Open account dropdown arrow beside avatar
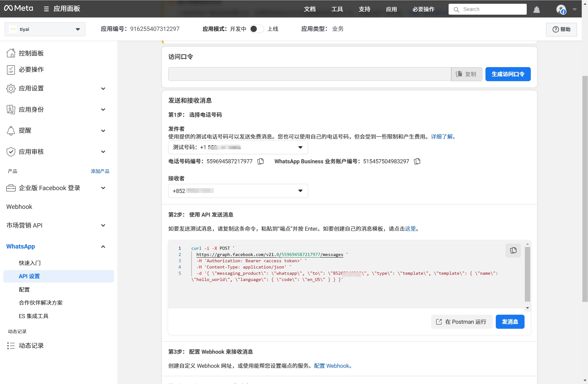Screen dimensions: 588x384 point(575,9)
